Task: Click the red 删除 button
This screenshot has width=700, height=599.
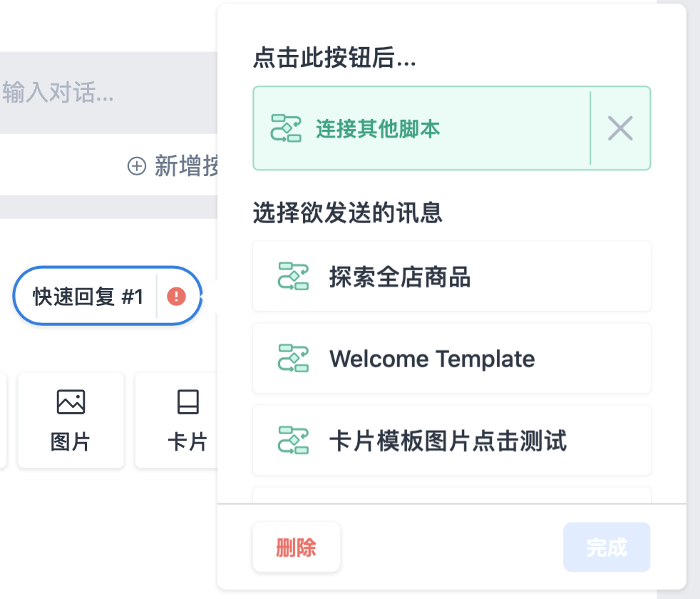Action: tap(297, 547)
